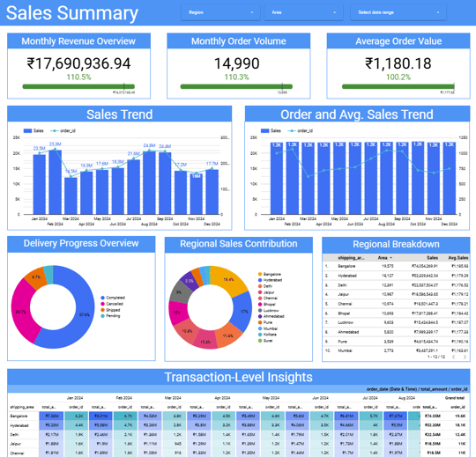The image size is (476, 457).
Task: Click Sales legend in Order and Avg. Sales Trend
Action: (271, 130)
